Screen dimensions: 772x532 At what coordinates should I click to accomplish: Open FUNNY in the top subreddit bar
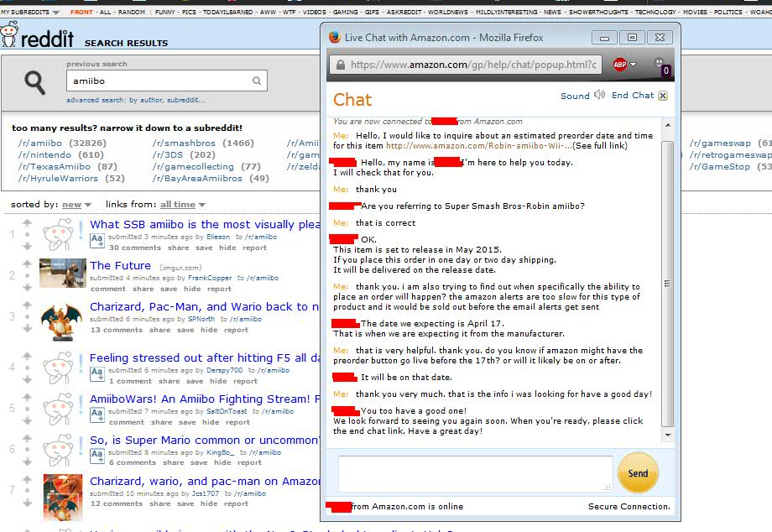[165, 12]
